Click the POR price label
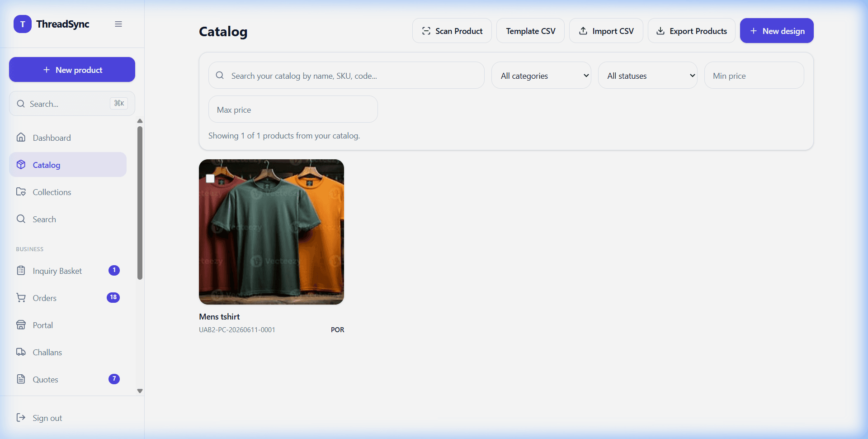 (x=337, y=329)
